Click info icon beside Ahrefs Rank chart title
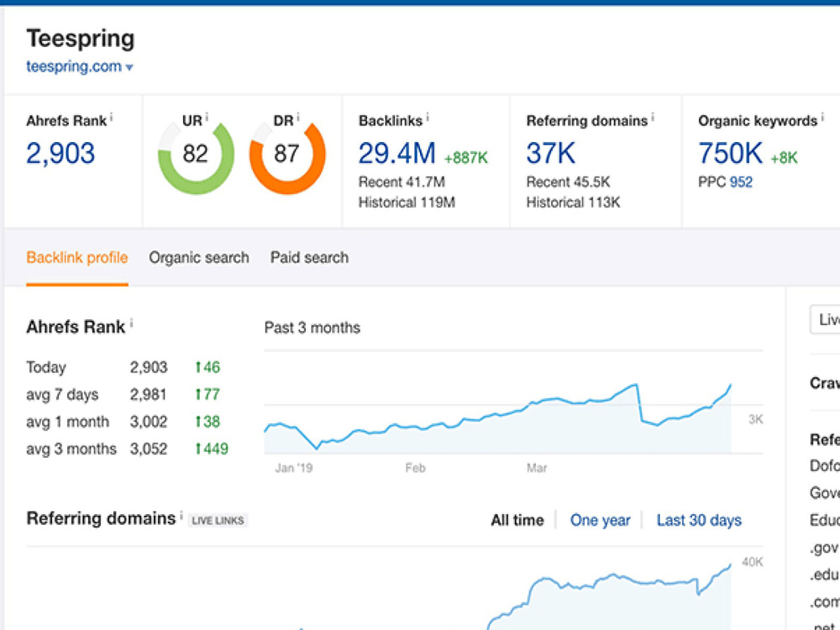 point(131,323)
